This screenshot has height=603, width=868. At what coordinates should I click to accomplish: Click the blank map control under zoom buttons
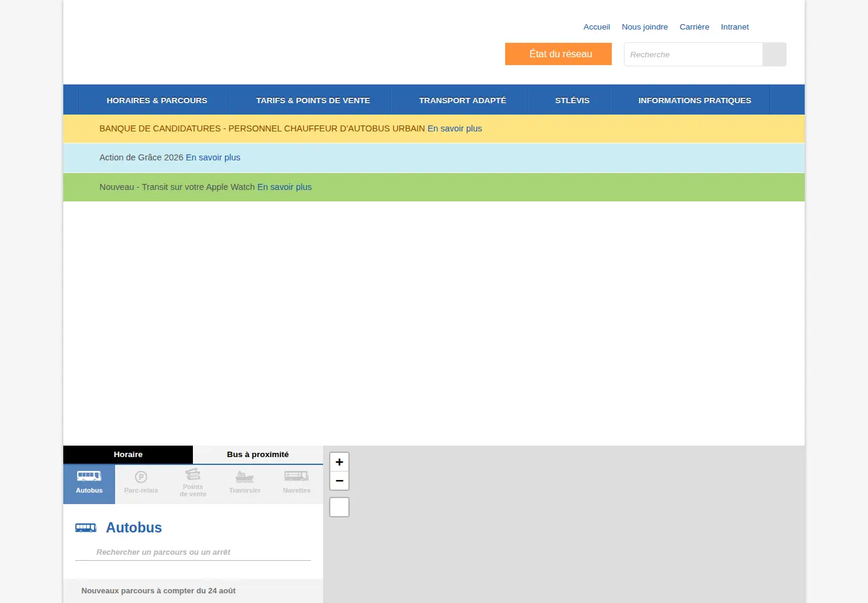(339, 507)
